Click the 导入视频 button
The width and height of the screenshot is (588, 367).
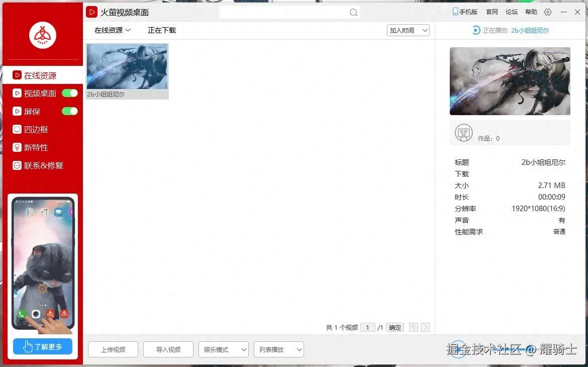coord(168,349)
